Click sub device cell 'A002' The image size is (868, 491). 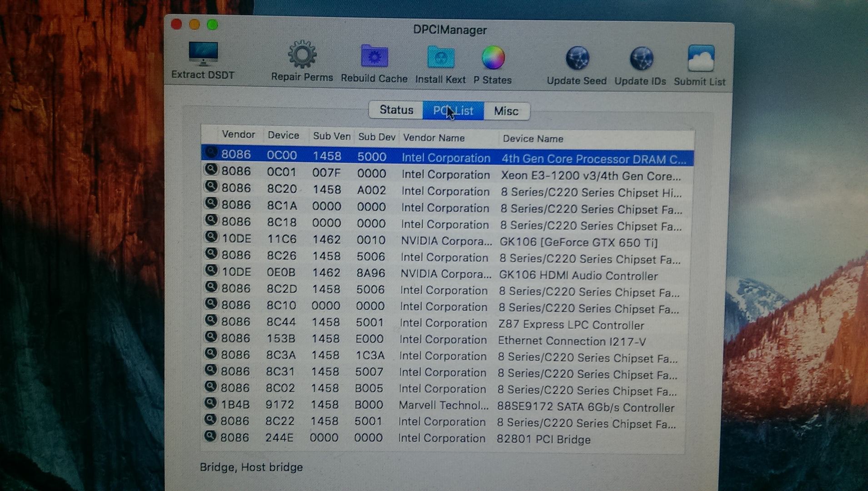pos(371,190)
